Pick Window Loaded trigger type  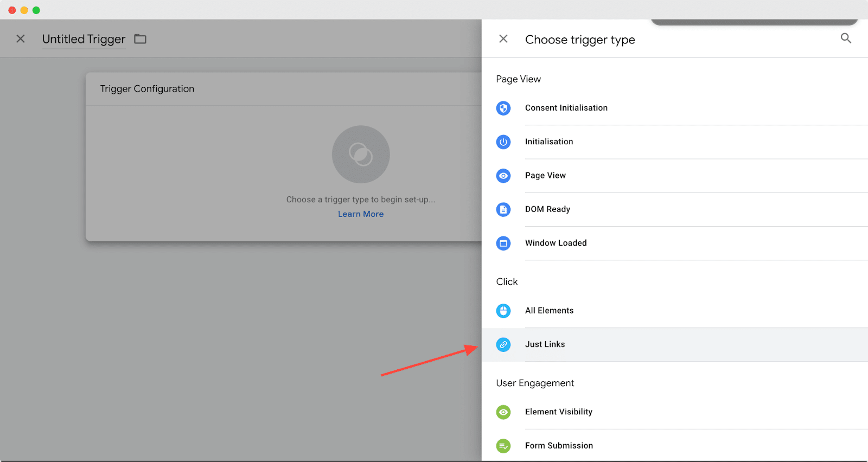click(x=675, y=243)
